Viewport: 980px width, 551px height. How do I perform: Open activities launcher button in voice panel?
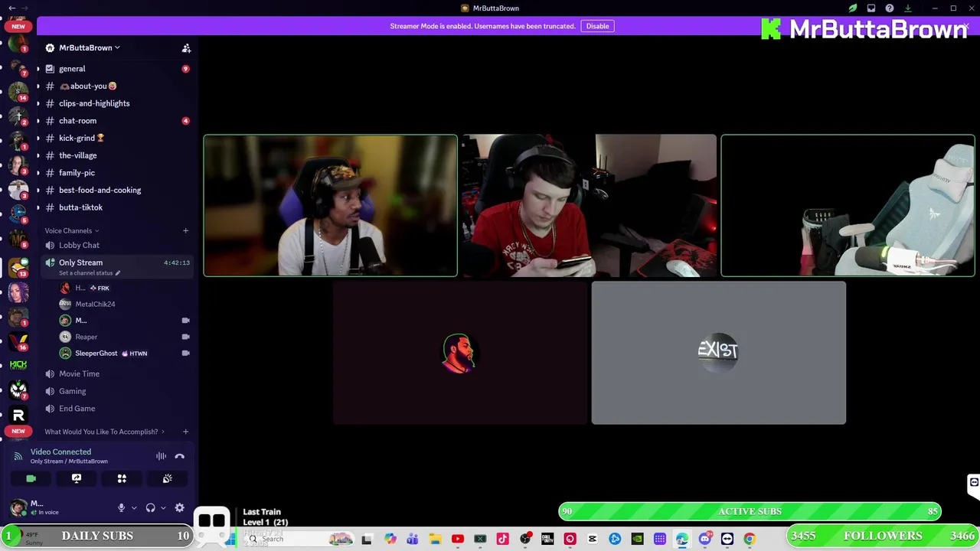(x=122, y=478)
